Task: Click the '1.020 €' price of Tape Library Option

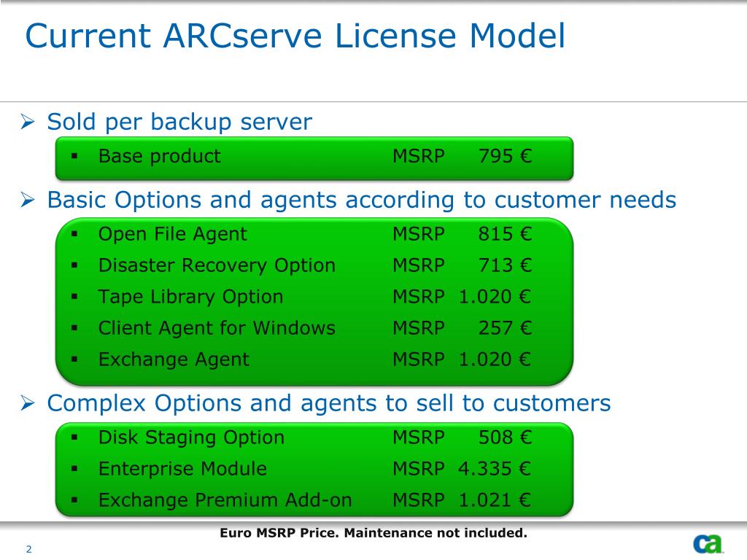Action: [495, 297]
